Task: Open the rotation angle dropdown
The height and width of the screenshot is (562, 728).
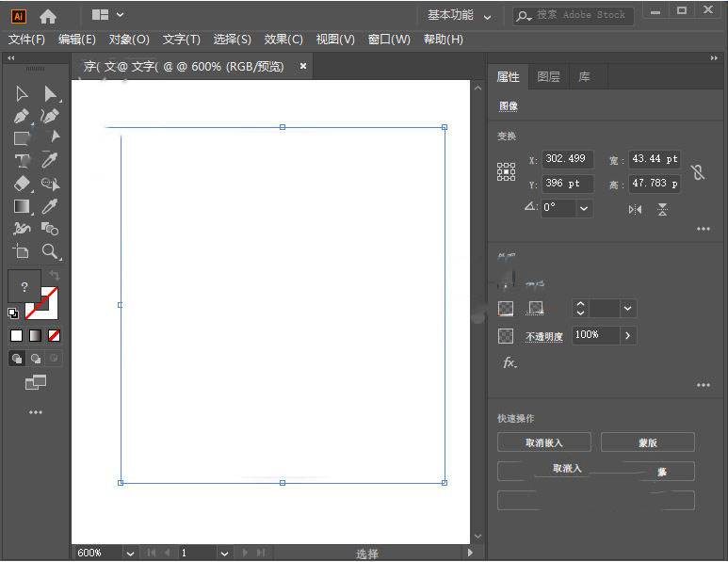Action: click(x=584, y=208)
